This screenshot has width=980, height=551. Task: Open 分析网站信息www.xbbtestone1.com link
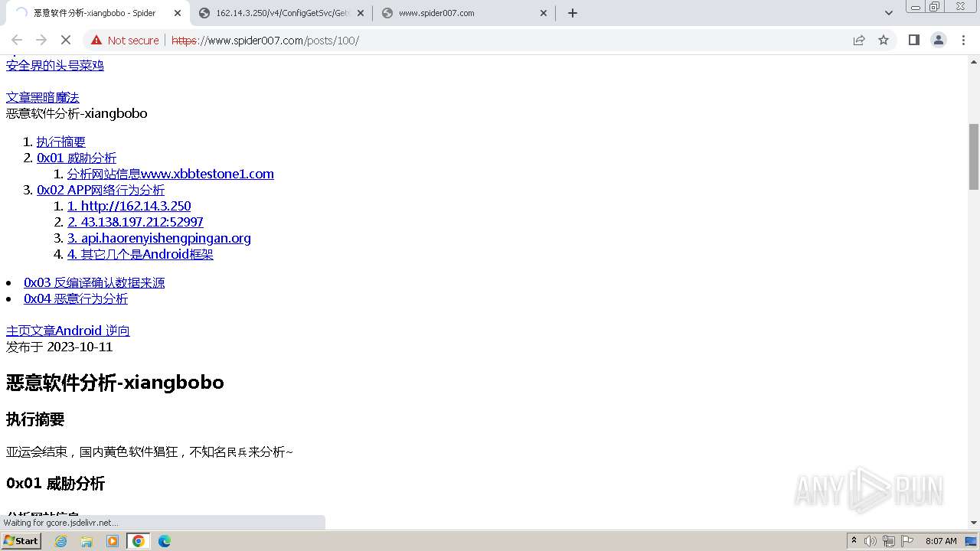tap(171, 174)
